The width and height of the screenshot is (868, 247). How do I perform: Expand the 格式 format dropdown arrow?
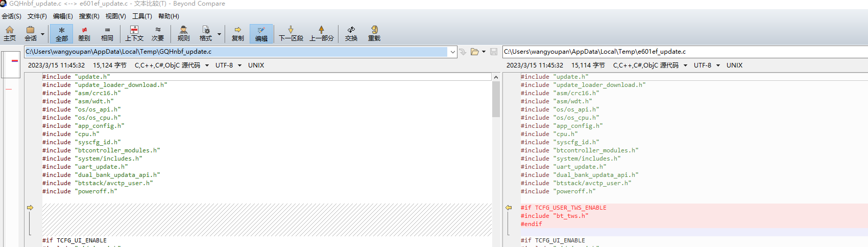click(x=219, y=34)
